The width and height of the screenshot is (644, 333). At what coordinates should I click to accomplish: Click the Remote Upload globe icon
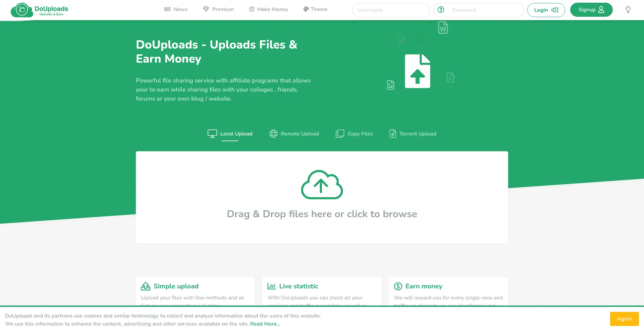pyautogui.click(x=273, y=134)
